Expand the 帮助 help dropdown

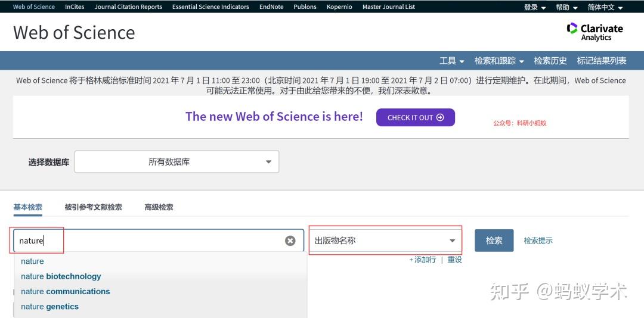click(x=567, y=7)
